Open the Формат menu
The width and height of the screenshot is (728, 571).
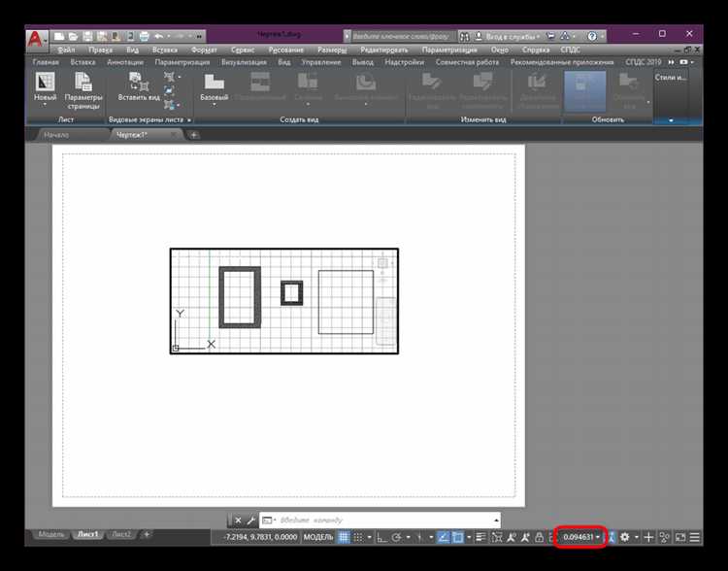(x=204, y=49)
